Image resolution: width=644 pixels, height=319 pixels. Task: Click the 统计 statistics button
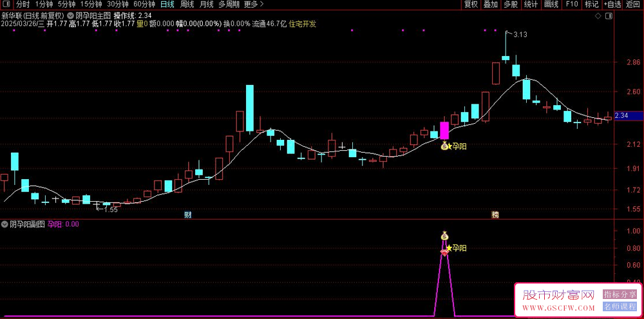pos(531,5)
